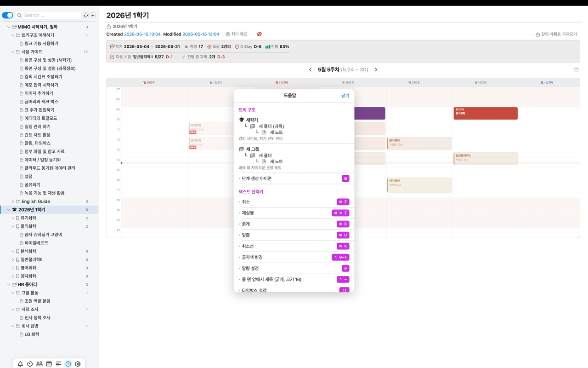Select the 금 (5/29) day column header
Screen dimensions: 588x368
click(481, 82)
